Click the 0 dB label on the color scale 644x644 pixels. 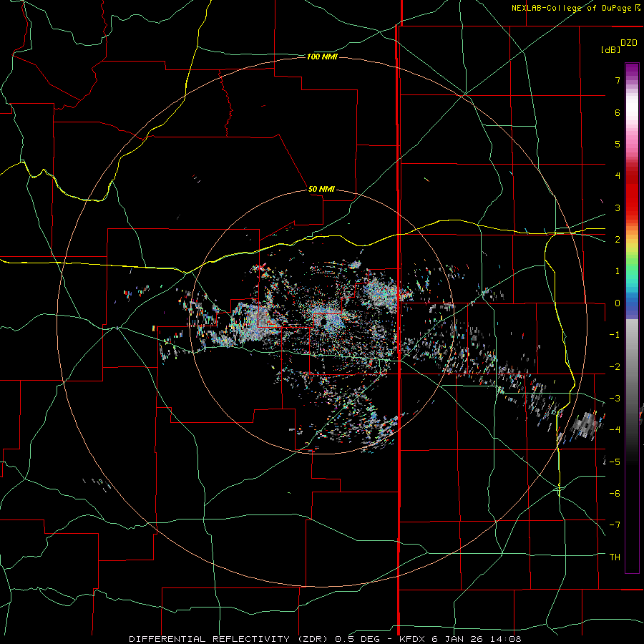pos(618,303)
